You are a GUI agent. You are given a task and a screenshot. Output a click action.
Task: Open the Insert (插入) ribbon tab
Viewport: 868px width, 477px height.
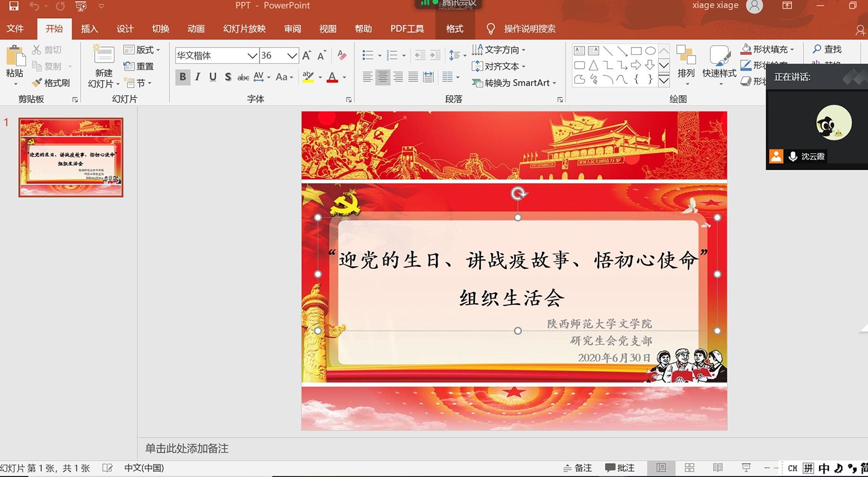(x=89, y=29)
